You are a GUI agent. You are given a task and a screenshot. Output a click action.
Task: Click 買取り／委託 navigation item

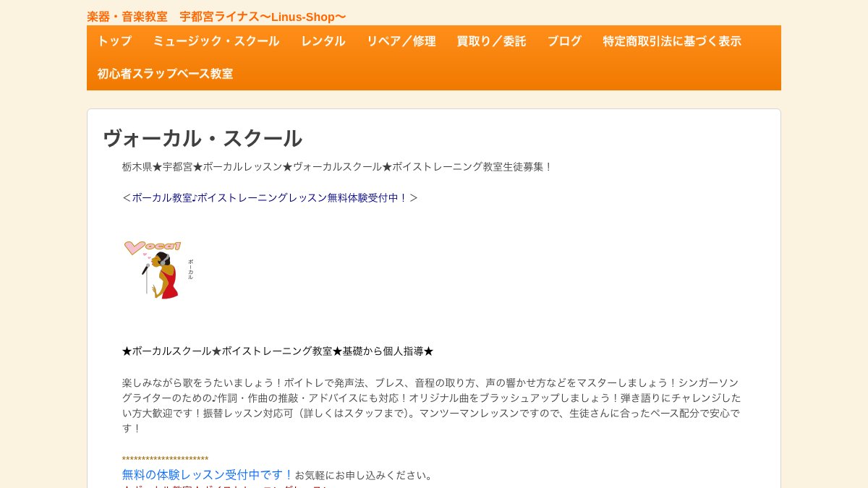tap(491, 41)
